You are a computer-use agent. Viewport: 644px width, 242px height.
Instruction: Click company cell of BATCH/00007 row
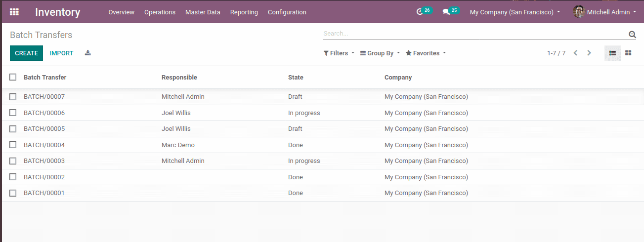[426, 97]
